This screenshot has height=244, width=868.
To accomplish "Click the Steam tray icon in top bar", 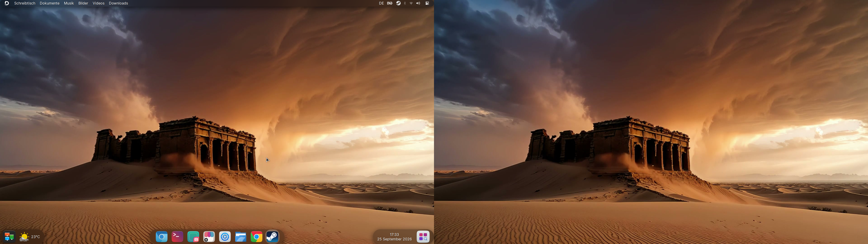I will click(398, 3).
